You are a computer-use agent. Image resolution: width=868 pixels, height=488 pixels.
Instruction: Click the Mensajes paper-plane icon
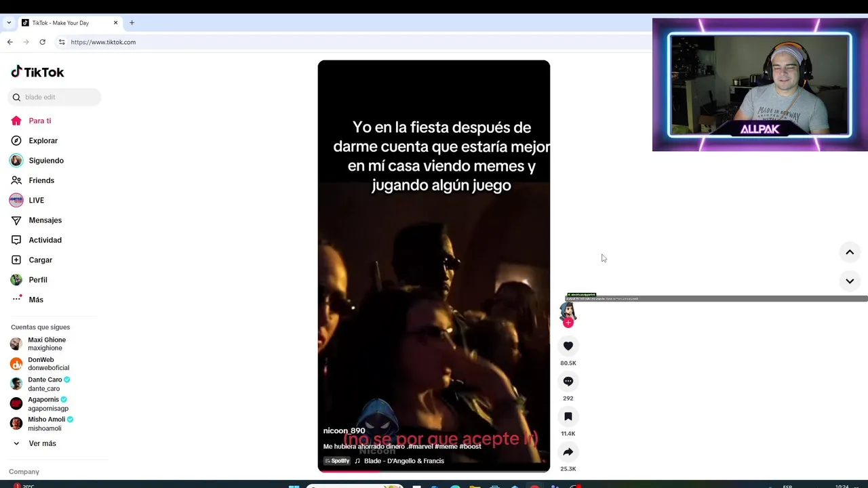tap(16, 220)
